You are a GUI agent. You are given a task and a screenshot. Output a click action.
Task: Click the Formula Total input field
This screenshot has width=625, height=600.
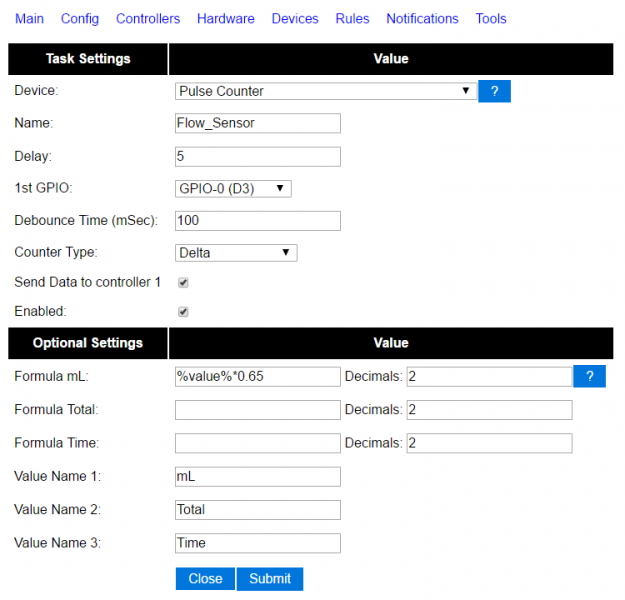point(257,410)
